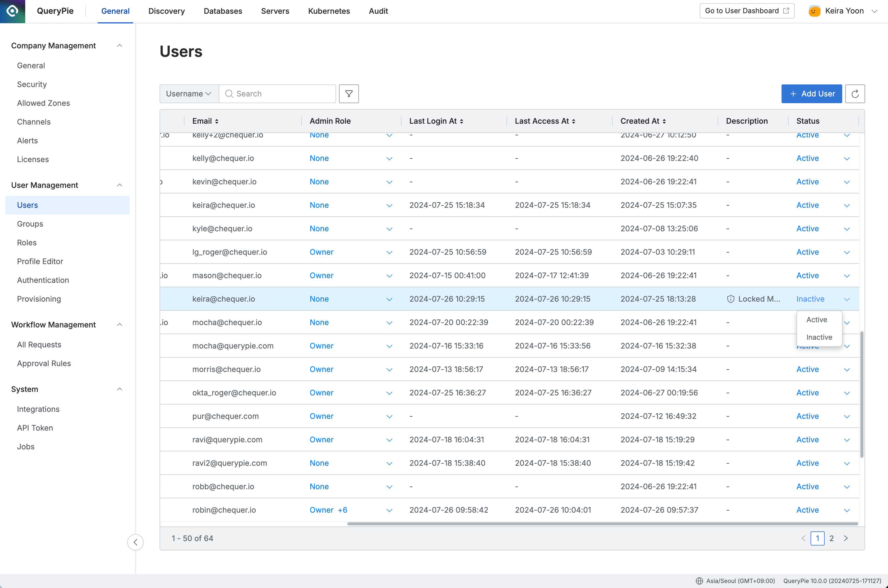The image size is (888, 588).
Task: Click the Add User button
Action: (x=811, y=94)
